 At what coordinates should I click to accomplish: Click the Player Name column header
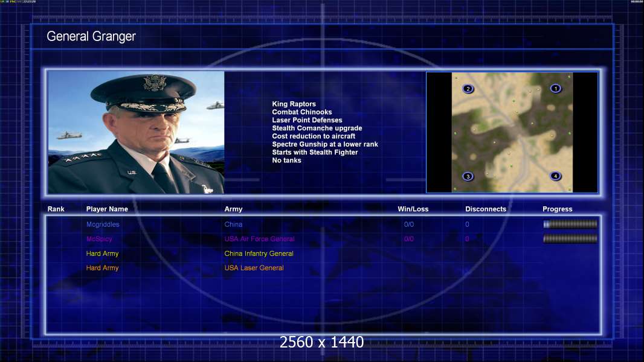[107, 209]
